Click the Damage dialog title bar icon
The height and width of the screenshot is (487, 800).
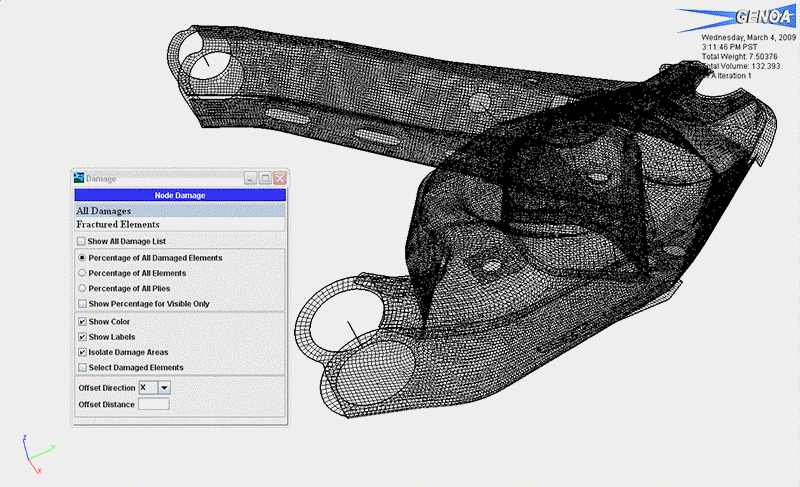pyautogui.click(x=80, y=178)
